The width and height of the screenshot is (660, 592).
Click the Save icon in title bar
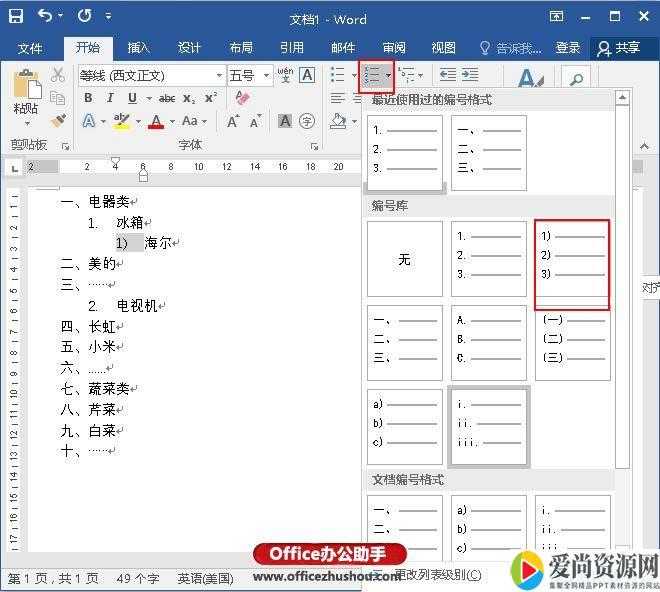pos(16,17)
